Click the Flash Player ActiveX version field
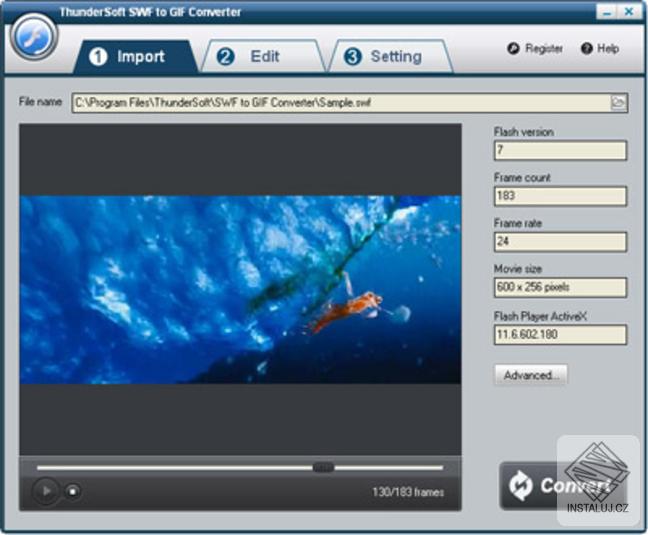 560,334
